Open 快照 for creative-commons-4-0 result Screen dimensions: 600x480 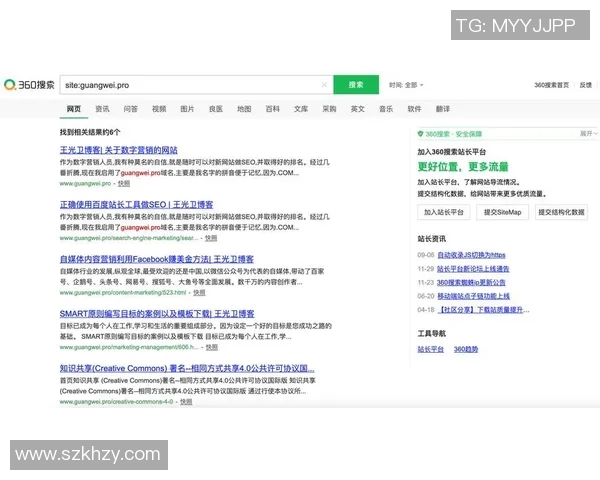[186, 402]
